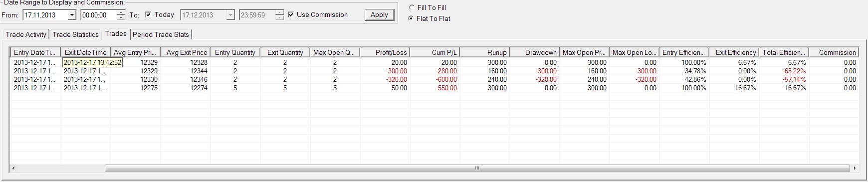Click the Exit Efficiency column header

(x=734, y=52)
